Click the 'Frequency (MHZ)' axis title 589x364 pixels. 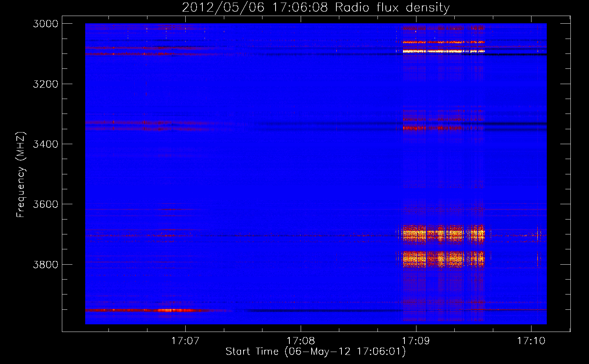(x=21, y=175)
